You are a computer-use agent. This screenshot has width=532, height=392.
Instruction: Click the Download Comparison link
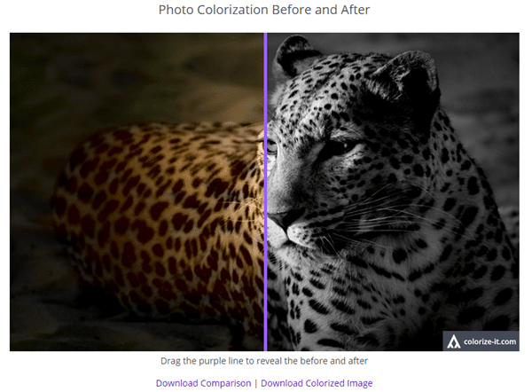[x=203, y=383]
